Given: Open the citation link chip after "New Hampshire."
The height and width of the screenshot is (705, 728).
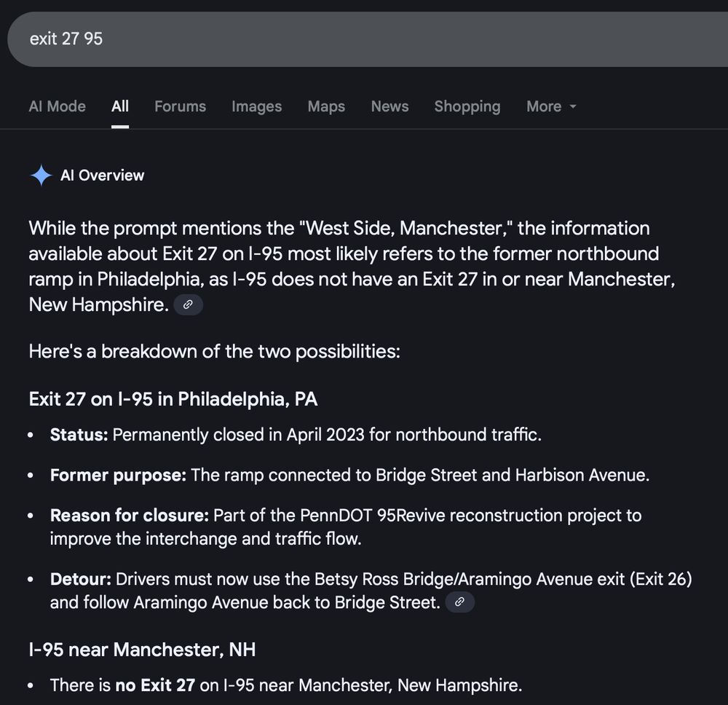Looking at the screenshot, I should [188, 304].
